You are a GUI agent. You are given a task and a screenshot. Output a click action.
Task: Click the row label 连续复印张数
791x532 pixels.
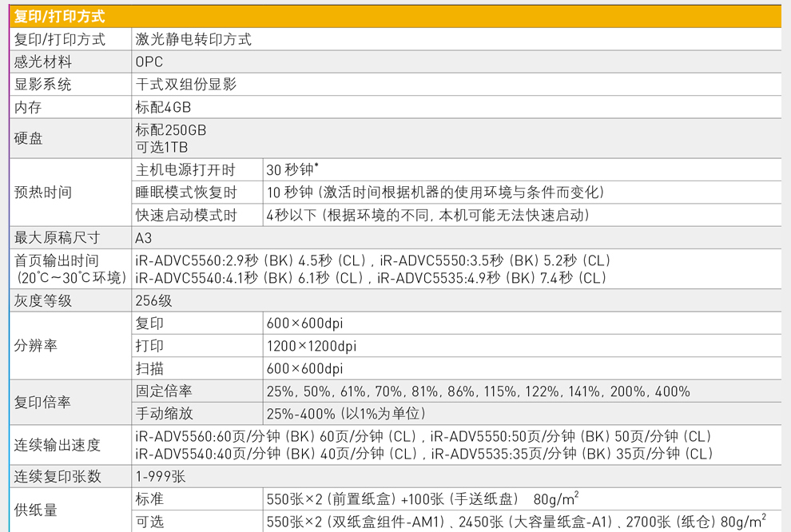pos(58,476)
